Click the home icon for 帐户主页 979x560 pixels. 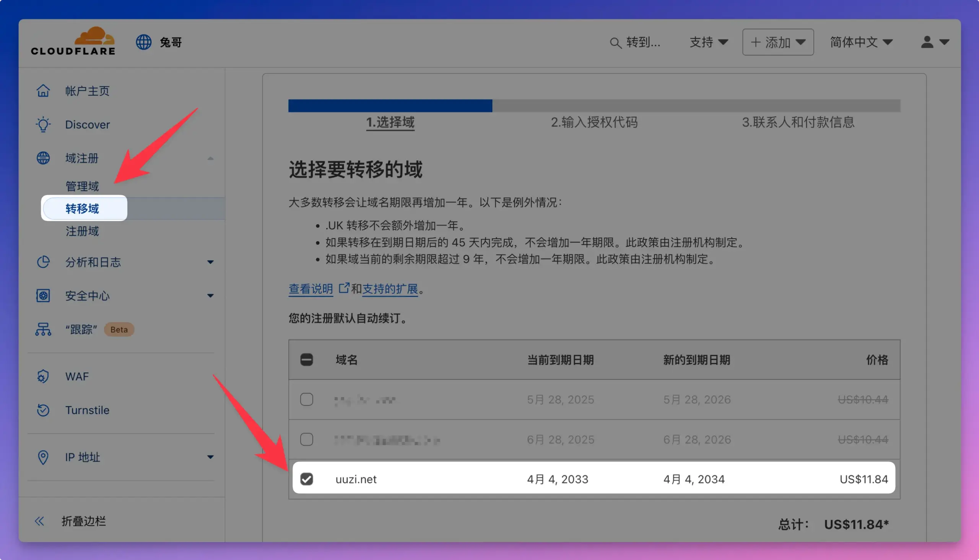tap(43, 91)
